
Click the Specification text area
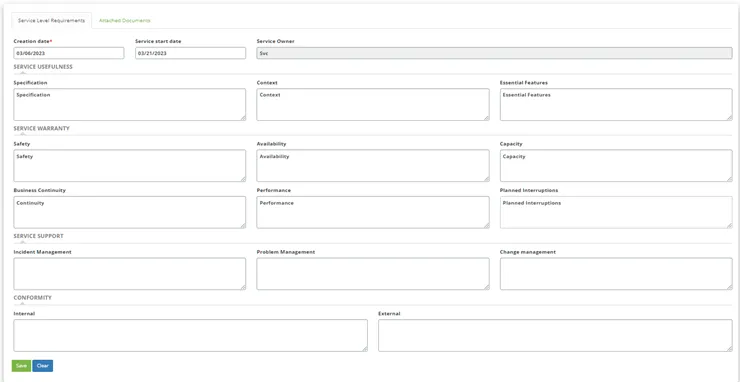tap(129, 104)
